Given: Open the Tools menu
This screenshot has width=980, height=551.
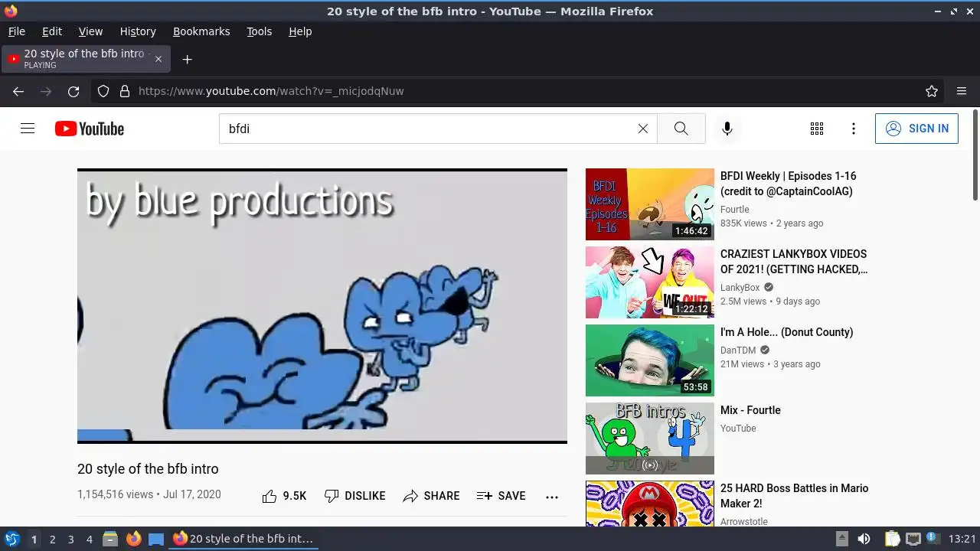Looking at the screenshot, I should click(x=260, y=31).
